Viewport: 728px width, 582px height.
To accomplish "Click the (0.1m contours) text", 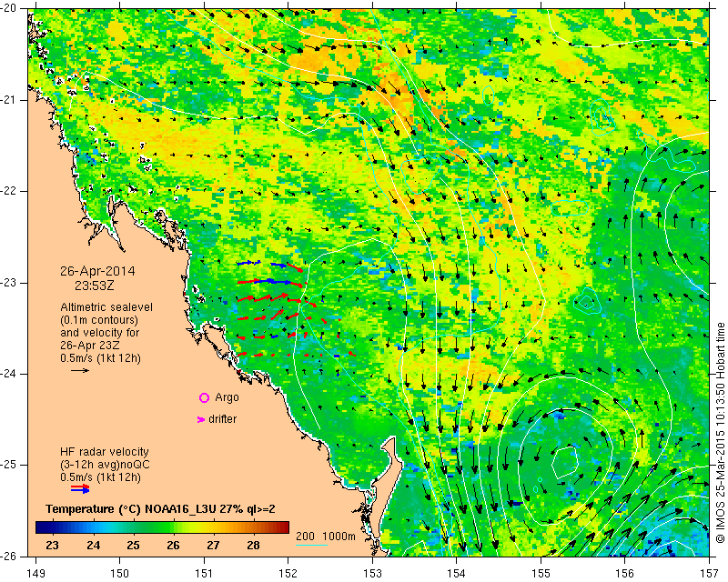I will click(x=99, y=320).
